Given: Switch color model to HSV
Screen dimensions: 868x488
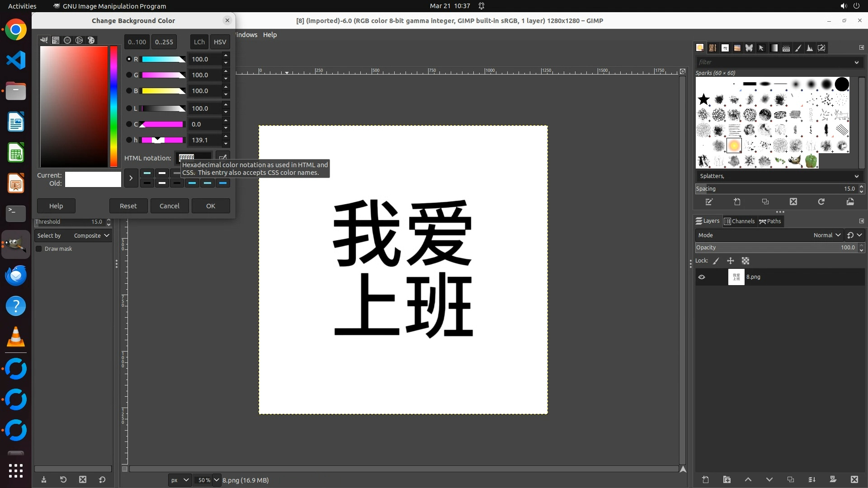Looking at the screenshot, I should point(220,42).
